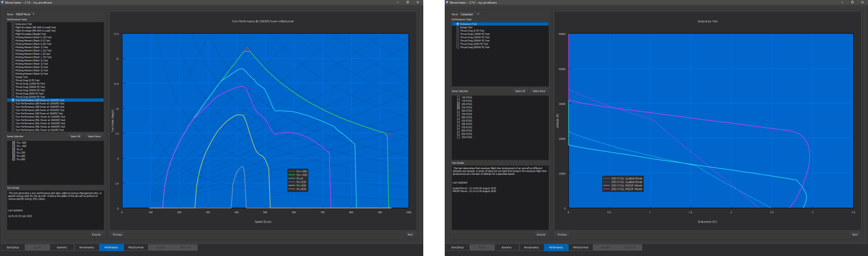The height and width of the screenshot is (256, 868).
Task: Switch to Geometry tab in Comparison window
Action: pos(507,248)
